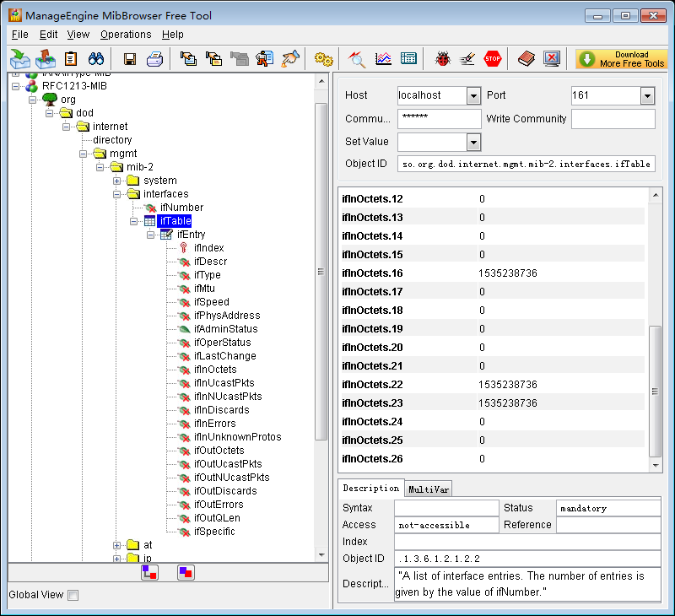Open the debug ladybug icon
The width and height of the screenshot is (675, 616).
click(x=442, y=58)
